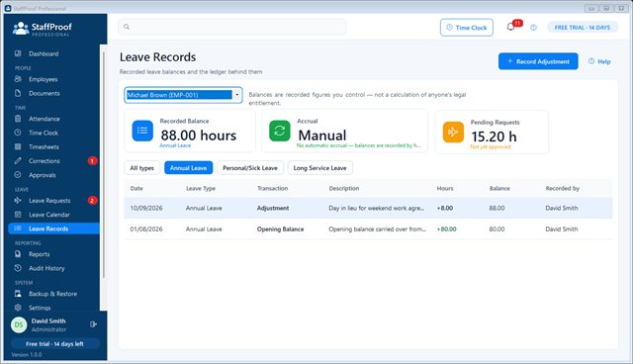The width and height of the screenshot is (633, 364).
Task: Click the Leave Requests airplane icon
Action: pyautogui.click(x=18, y=200)
